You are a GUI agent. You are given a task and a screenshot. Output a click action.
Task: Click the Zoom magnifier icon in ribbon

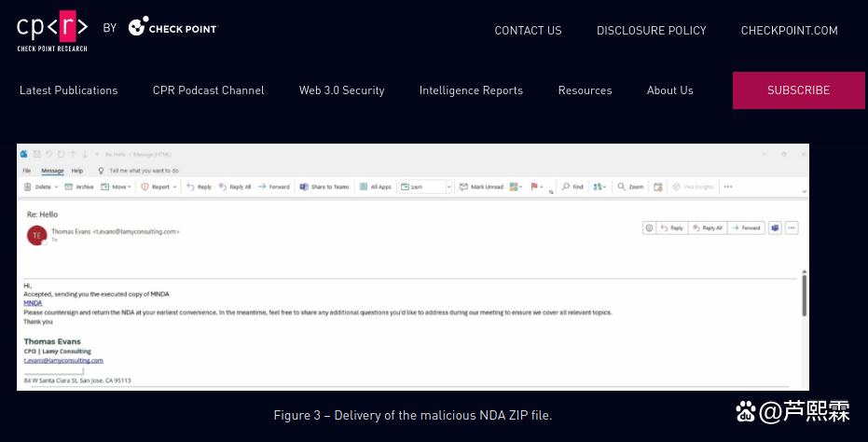622,186
